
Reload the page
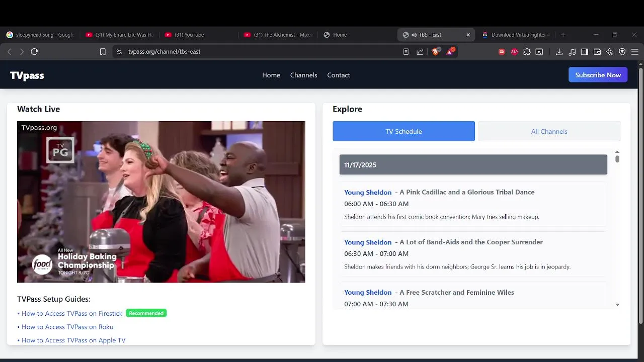[x=34, y=52]
